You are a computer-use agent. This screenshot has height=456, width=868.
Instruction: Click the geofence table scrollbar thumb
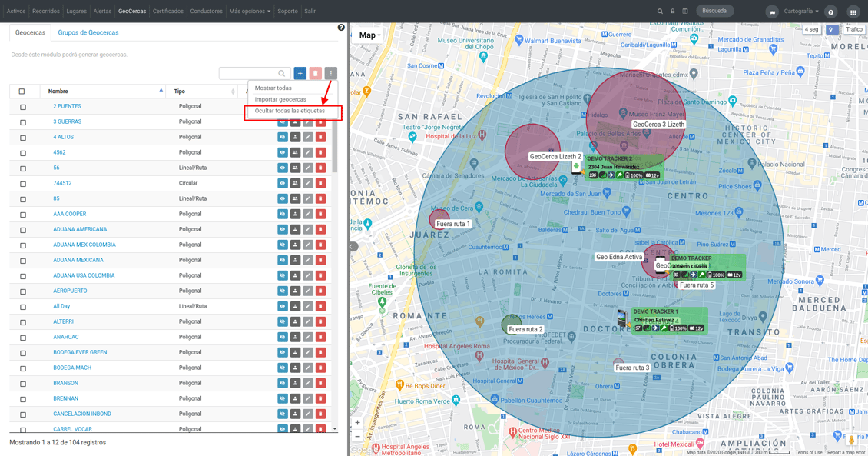tap(335, 145)
